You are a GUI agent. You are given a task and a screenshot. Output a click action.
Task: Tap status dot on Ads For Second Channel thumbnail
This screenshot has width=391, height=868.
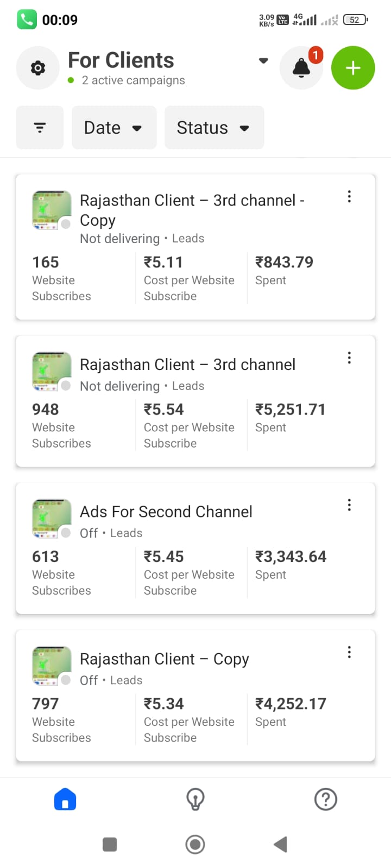[x=66, y=533]
